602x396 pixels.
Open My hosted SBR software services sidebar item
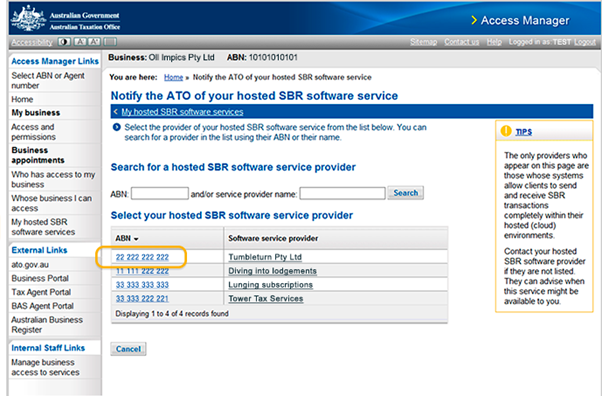pos(43,227)
